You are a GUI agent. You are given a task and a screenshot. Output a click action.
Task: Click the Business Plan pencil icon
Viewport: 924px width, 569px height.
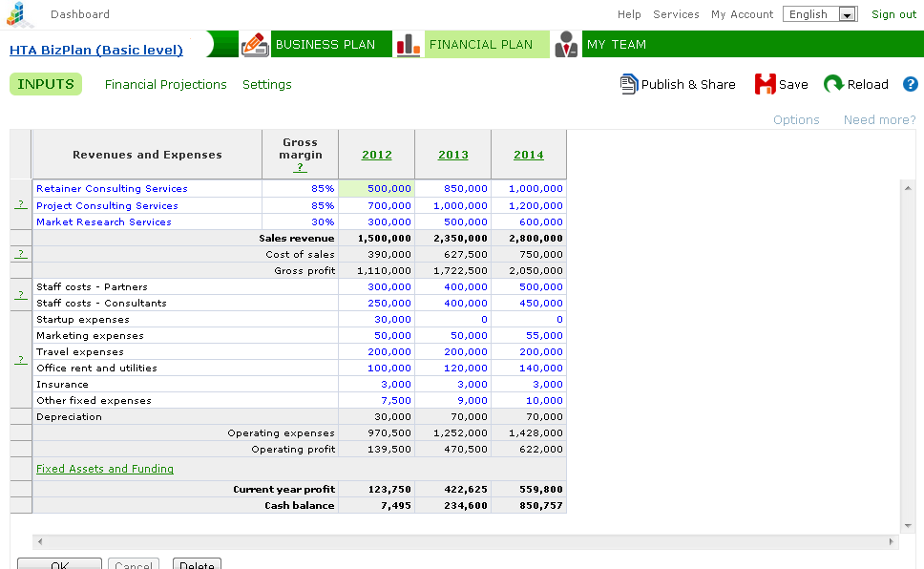[254, 44]
